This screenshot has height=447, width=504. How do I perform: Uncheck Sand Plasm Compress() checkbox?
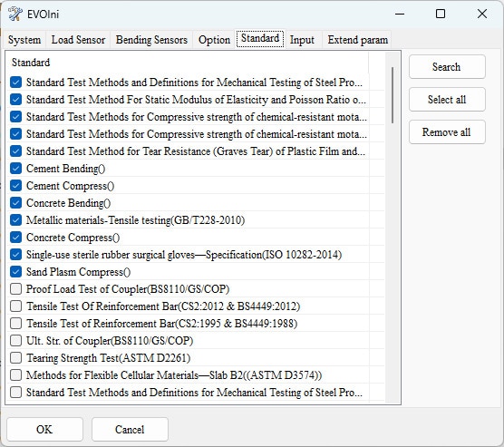click(15, 272)
